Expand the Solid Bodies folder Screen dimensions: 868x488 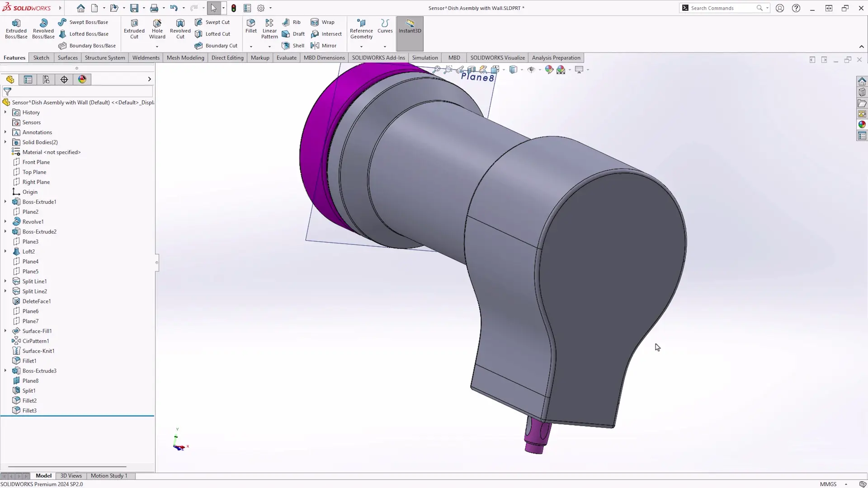point(5,142)
